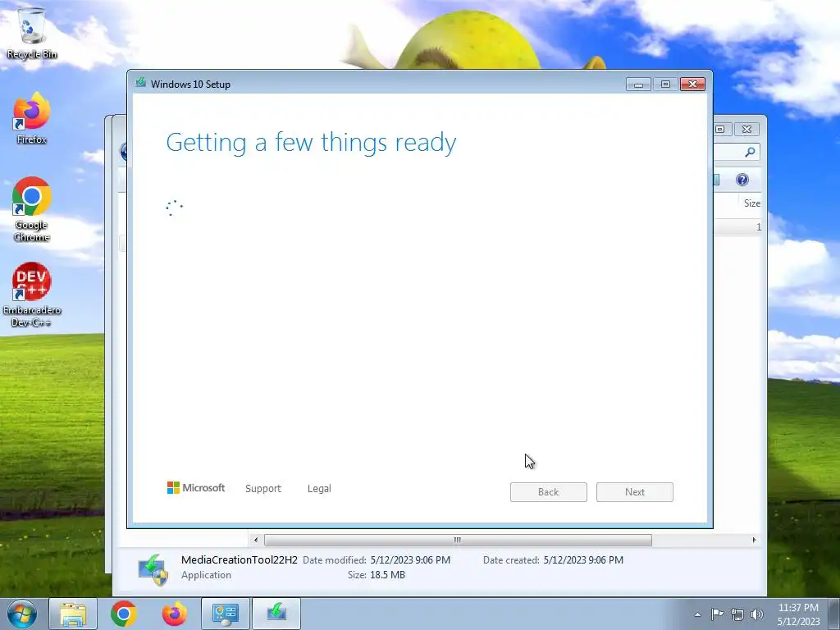The width and height of the screenshot is (840, 630).
Task: Switch to Windows 10 Setup taskbar item
Action: point(276,614)
